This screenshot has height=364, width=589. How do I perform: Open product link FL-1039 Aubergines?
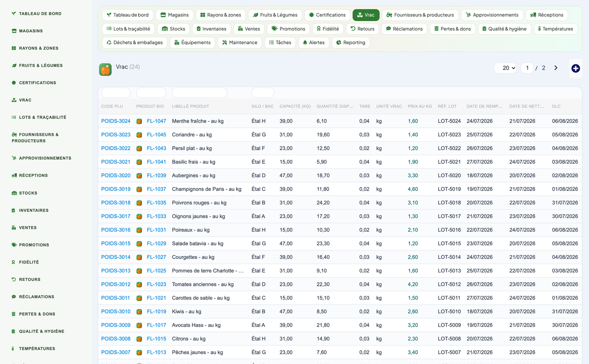click(x=157, y=175)
